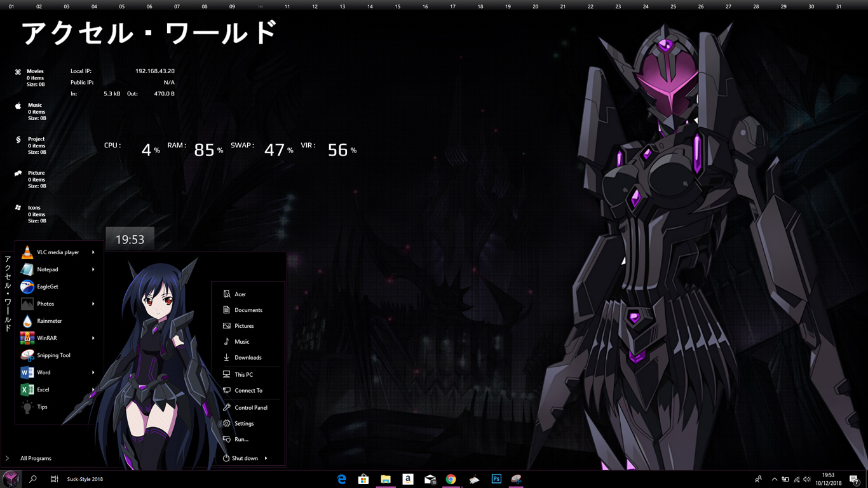Open the Project folder desktop widget
This screenshot has width=868, height=488.
click(x=31, y=146)
